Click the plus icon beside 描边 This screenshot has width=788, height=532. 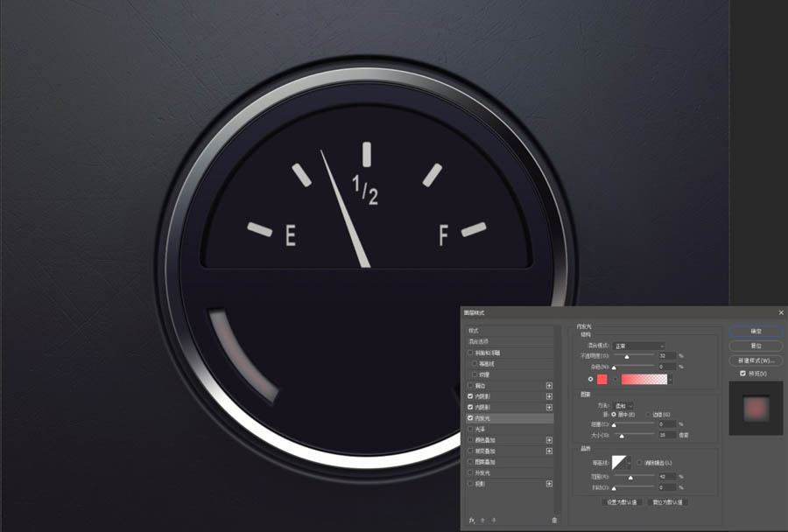click(x=549, y=386)
